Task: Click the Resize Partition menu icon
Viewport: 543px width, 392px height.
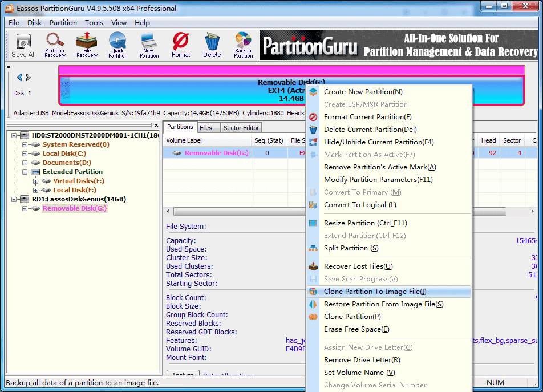Action: tap(313, 223)
